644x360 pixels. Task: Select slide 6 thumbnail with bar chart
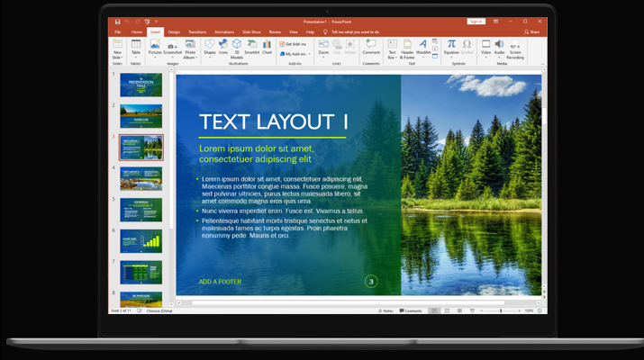pos(141,241)
